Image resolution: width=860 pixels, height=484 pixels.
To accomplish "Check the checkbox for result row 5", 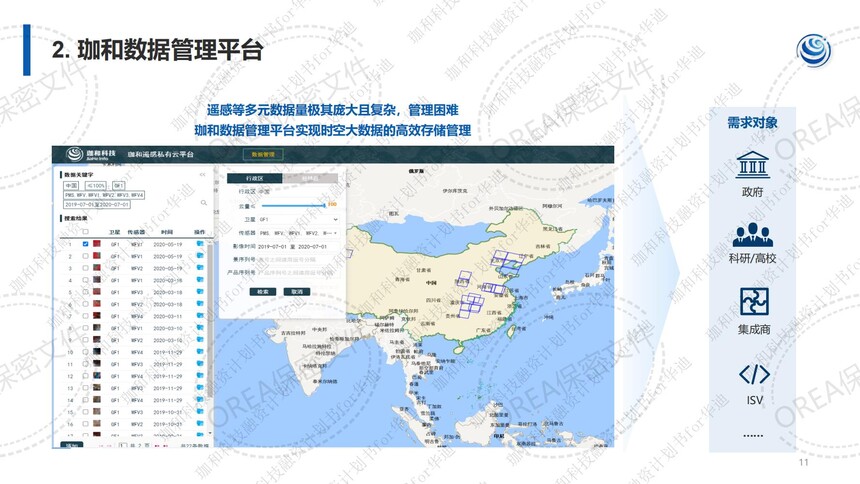I will pos(85,292).
